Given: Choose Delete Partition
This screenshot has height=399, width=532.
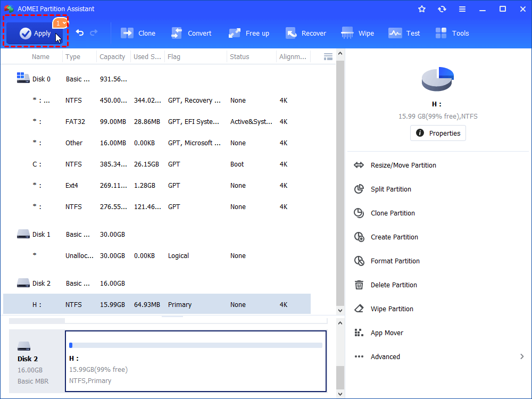Looking at the screenshot, I should point(394,285).
